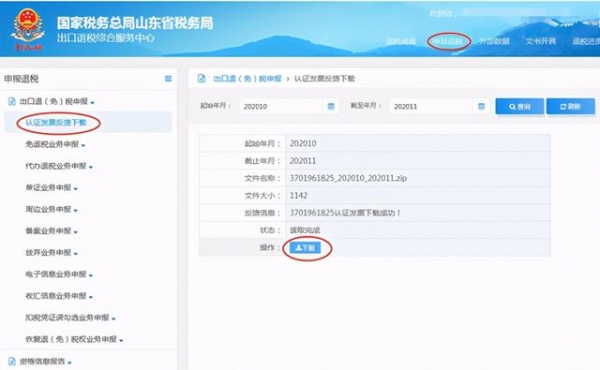Expand the 恢复退(免)税权业务申报 submenu

tap(74, 339)
